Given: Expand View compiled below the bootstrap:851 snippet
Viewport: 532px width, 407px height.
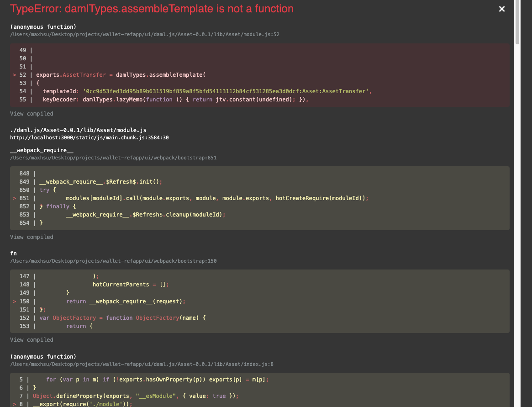Looking at the screenshot, I should click(x=32, y=237).
